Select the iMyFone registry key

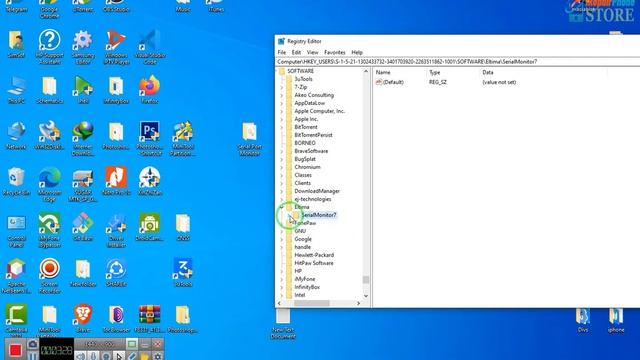click(x=304, y=279)
